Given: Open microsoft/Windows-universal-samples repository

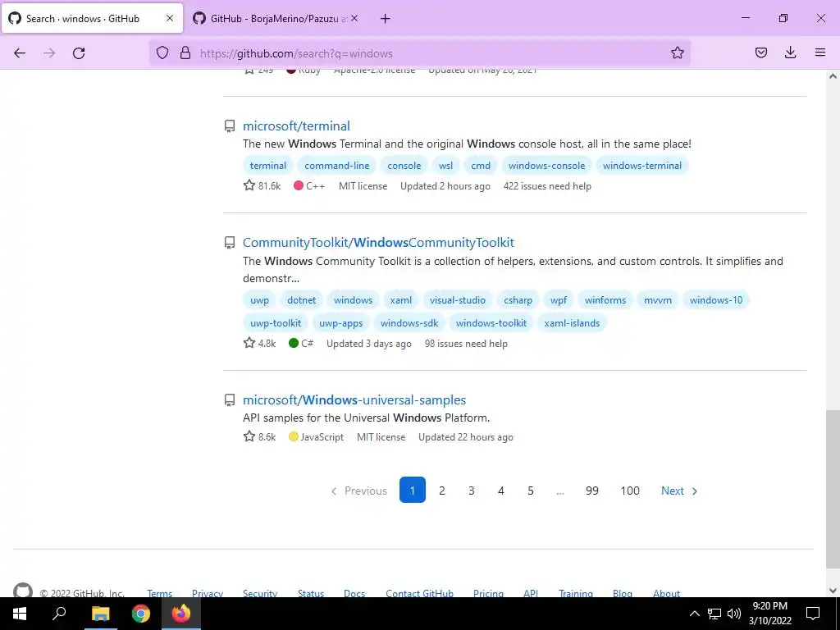Looking at the screenshot, I should click(x=354, y=400).
